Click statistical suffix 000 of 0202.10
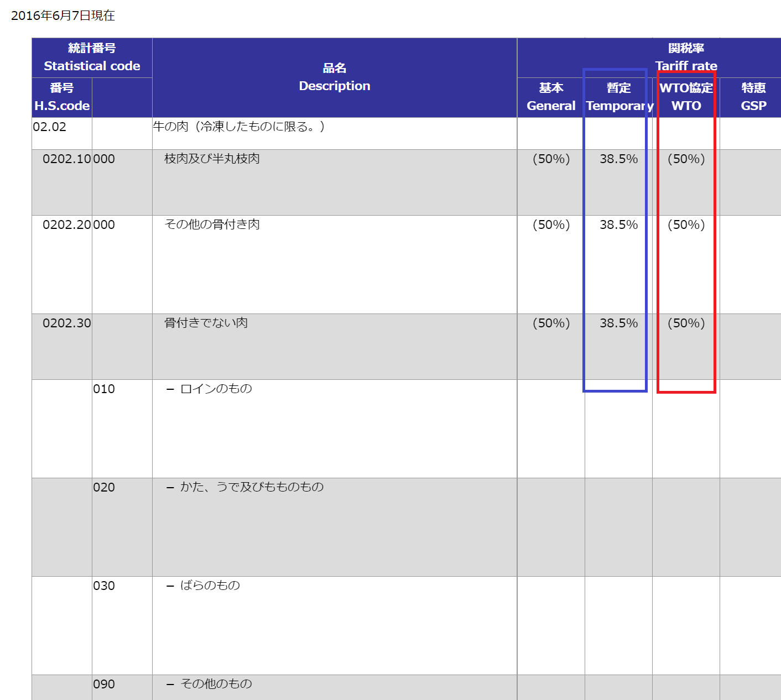 tap(104, 159)
